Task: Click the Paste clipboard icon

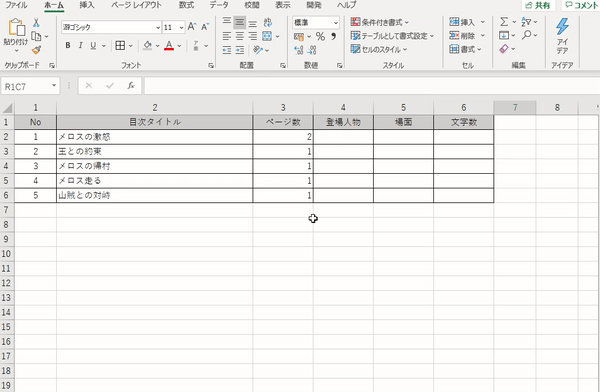Action: (16, 28)
